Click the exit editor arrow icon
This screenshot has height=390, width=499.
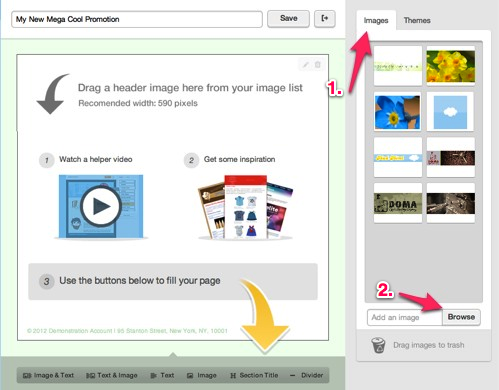(x=325, y=18)
